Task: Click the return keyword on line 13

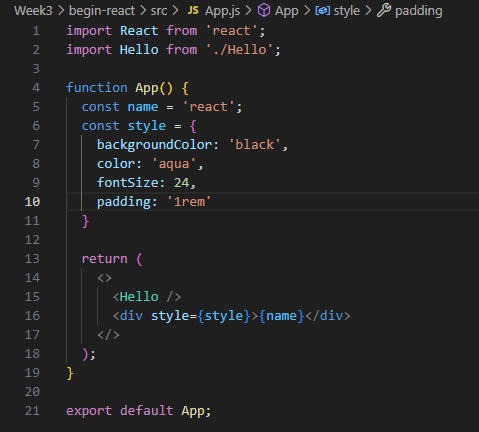Action: point(105,259)
